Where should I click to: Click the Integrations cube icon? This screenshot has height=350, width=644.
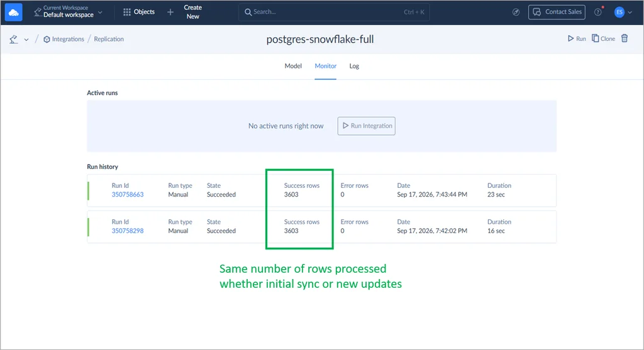pyautogui.click(x=47, y=40)
